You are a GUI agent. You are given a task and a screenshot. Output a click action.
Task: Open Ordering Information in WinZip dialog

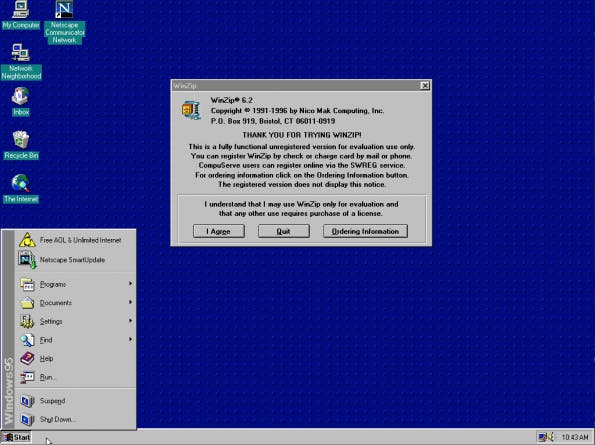click(x=365, y=231)
